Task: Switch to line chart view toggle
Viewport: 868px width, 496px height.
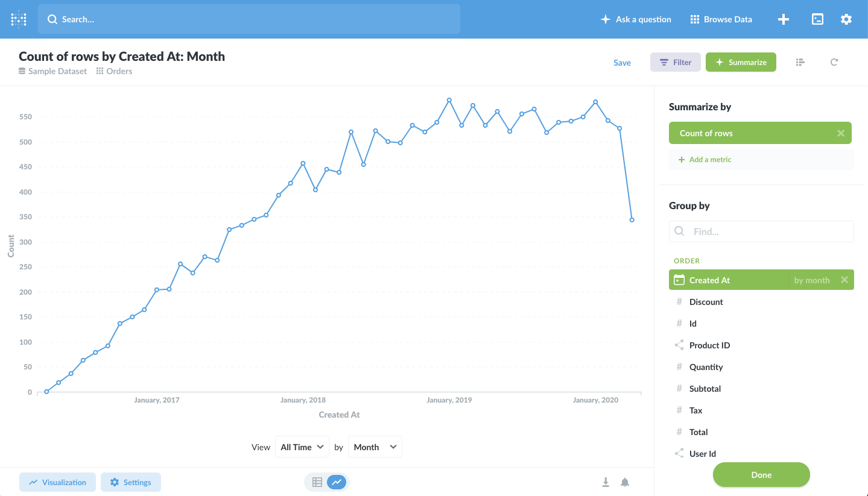Action: click(x=337, y=482)
